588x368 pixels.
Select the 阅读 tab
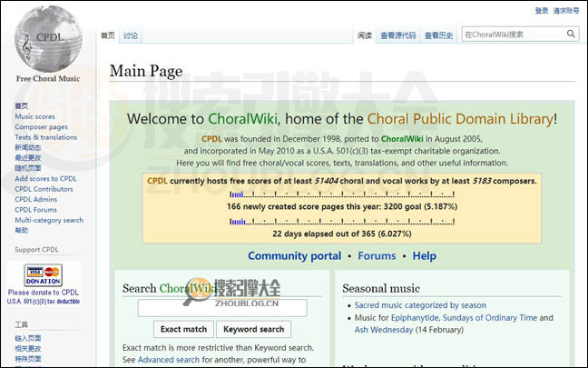364,35
